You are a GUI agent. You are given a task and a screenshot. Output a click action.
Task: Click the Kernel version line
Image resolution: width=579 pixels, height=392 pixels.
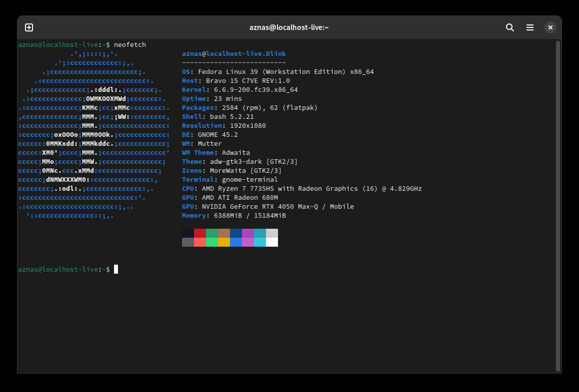pos(240,90)
